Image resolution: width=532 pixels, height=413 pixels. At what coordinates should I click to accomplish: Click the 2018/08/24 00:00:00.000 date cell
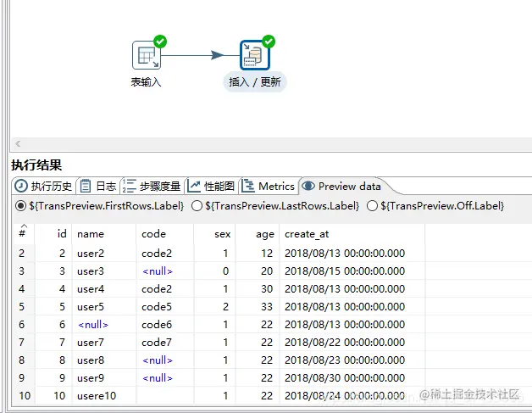pyautogui.click(x=352, y=396)
